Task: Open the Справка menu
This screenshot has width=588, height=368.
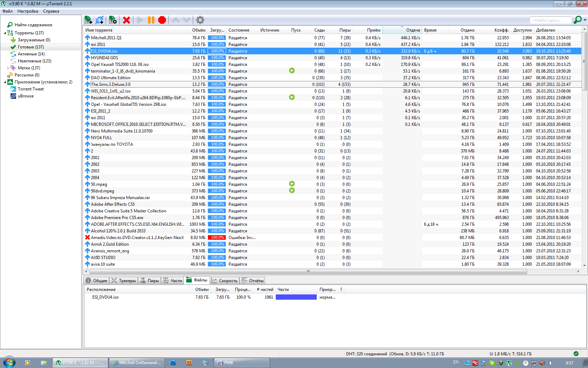Action: (51, 11)
